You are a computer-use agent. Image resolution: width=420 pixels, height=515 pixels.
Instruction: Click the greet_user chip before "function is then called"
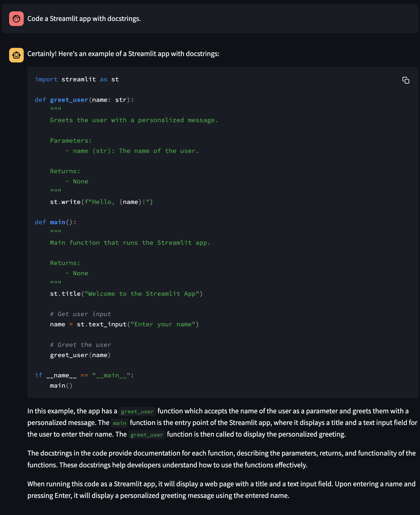147,435
